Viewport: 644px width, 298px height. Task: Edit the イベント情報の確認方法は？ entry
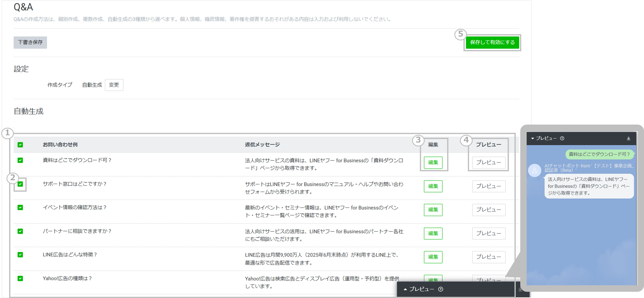click(x=433, y=210)
